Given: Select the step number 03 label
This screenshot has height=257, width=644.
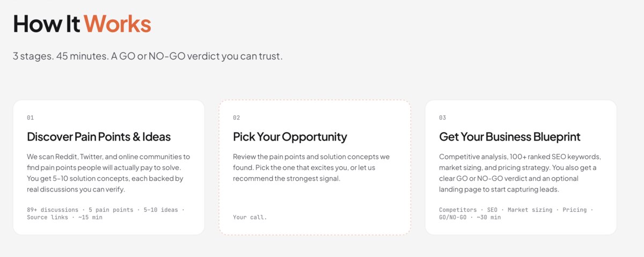Looking at the screenshot, I should point(443,118).
